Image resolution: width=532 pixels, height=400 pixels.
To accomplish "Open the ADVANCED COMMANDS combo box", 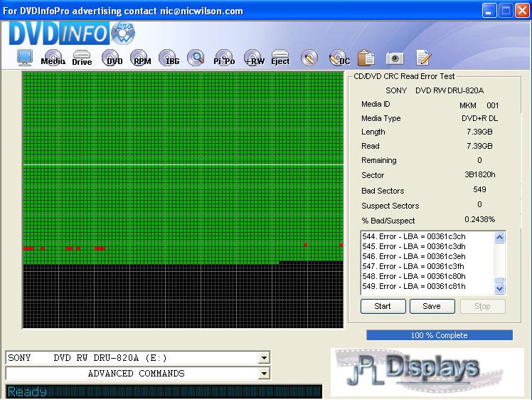I will (x=138, y=374).
